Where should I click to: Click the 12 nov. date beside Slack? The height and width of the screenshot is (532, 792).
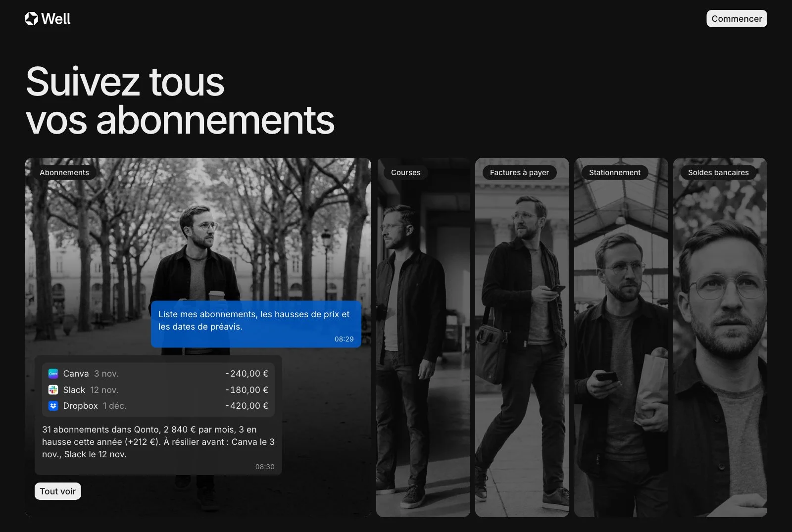click(x=104, y=390)
